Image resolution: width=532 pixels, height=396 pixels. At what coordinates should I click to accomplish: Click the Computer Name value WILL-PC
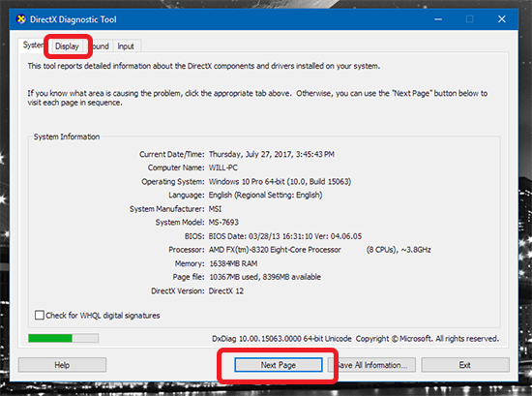click(x=223, y=168)
